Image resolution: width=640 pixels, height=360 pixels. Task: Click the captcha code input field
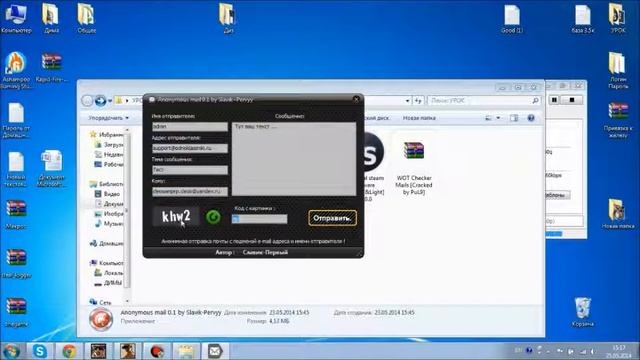[x=259, y=219]
